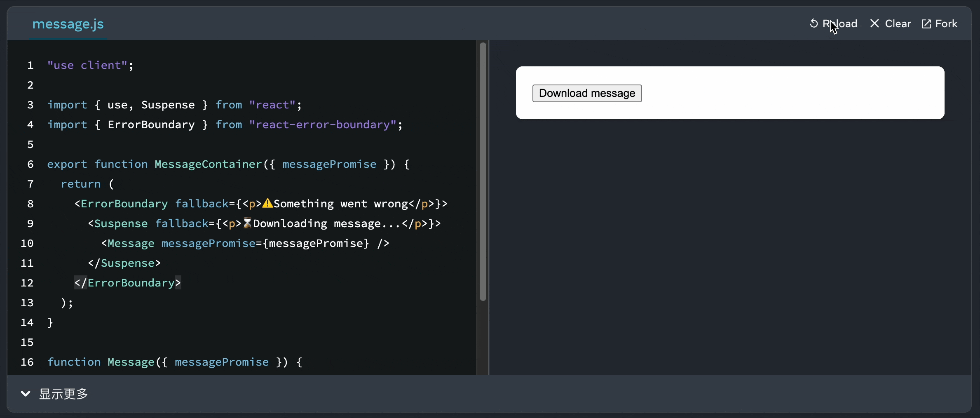Click "react-error-boundary" import string

pos(322,124)
